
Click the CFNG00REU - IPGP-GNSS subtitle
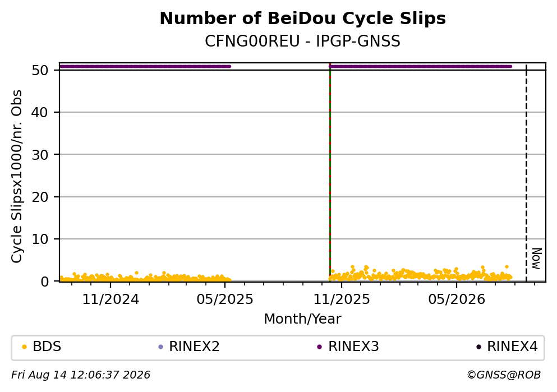[303, 41]
